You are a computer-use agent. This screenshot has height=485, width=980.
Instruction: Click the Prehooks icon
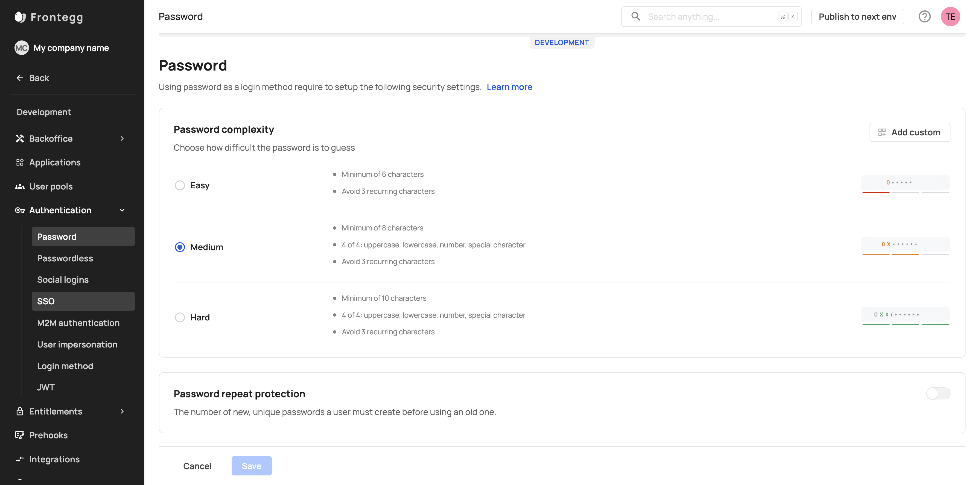[x=20, y=435]
